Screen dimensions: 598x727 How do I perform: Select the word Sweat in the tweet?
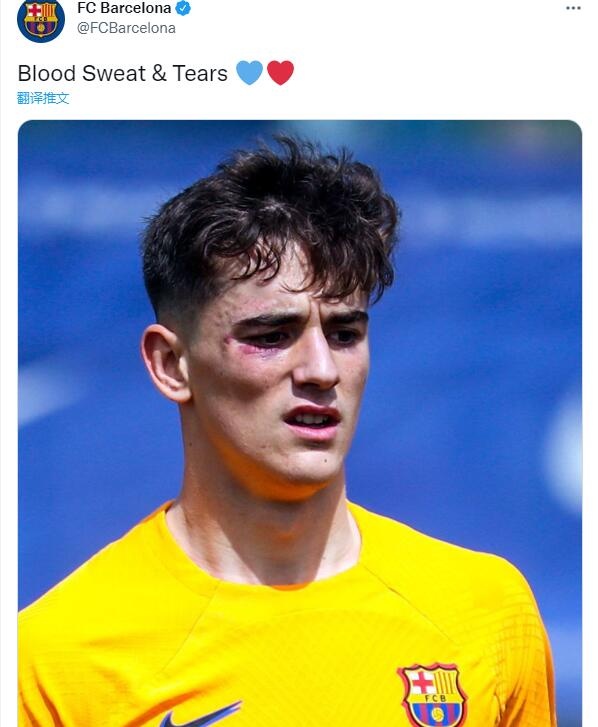(x=114, y=73)
